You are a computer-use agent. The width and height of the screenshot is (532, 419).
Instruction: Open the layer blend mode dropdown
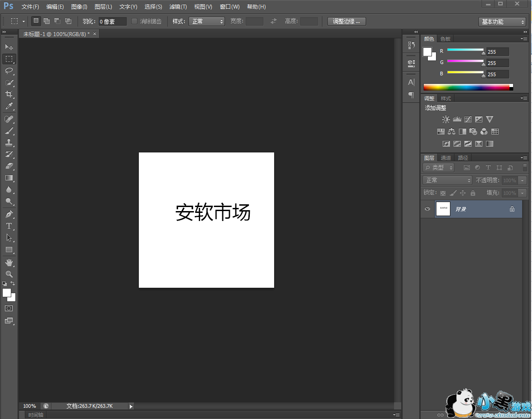point(447,180)
